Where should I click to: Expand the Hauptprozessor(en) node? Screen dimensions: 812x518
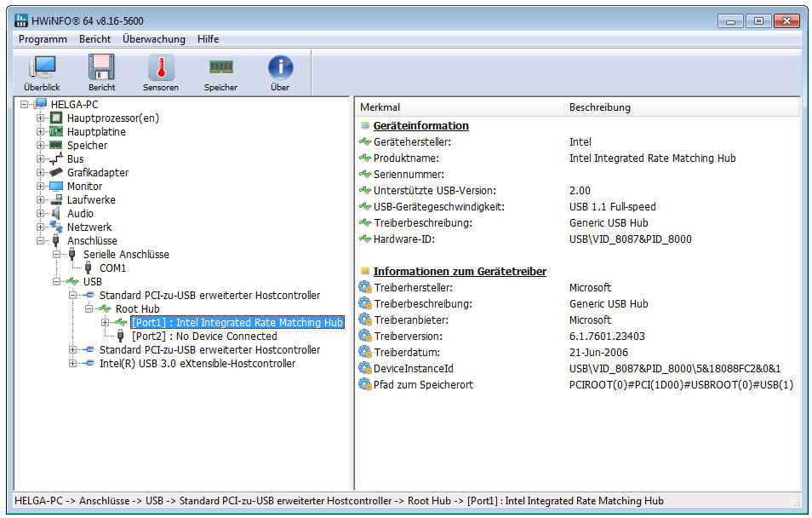[x=40, y=118]
